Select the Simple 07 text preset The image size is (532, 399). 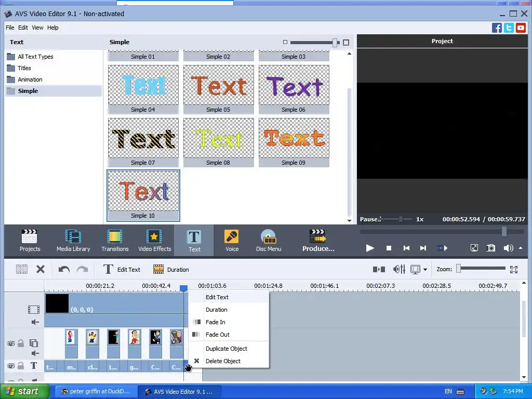[143, 142]
